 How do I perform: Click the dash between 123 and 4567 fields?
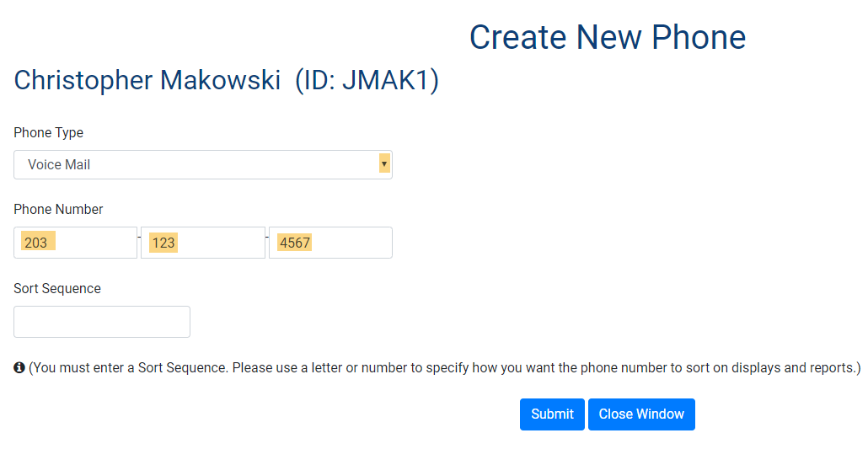coord(267,238)
